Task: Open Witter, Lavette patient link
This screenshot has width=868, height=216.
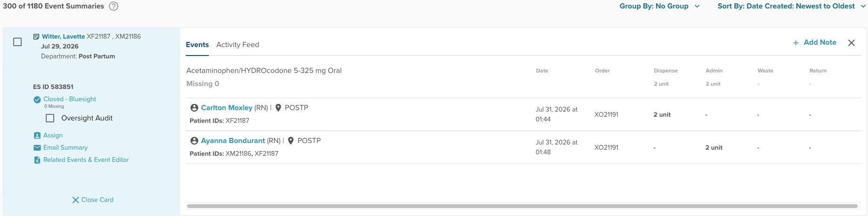Action: (63, 36)
